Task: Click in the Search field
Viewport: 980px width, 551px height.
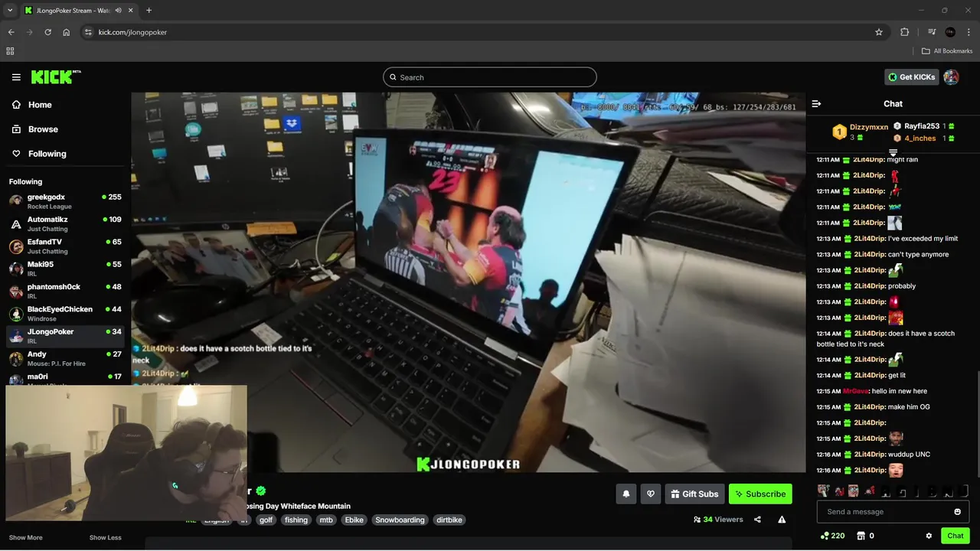Action: coord(490,77)
